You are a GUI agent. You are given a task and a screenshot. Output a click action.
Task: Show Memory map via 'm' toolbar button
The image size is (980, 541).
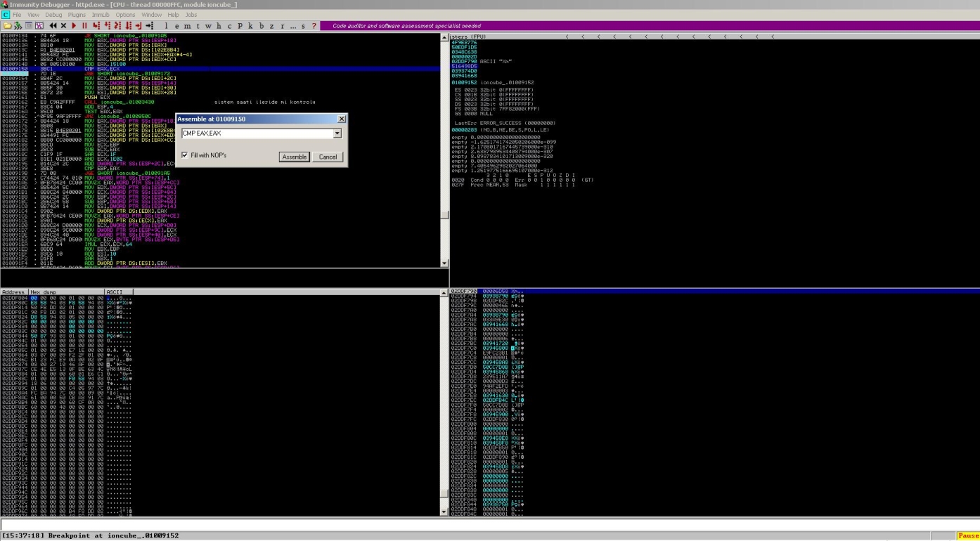point(187,25)
